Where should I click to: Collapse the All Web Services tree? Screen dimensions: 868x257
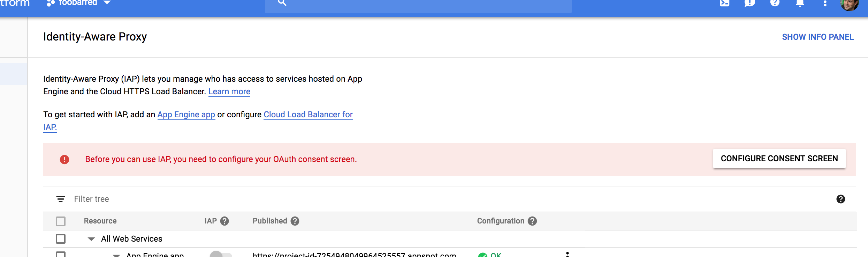(x=91, y=239)
